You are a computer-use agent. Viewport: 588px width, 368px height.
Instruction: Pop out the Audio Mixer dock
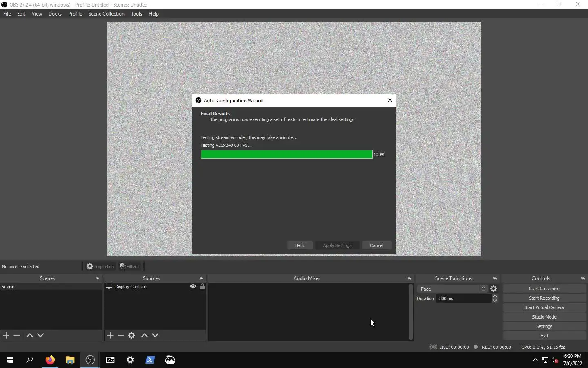click(409, 278)
